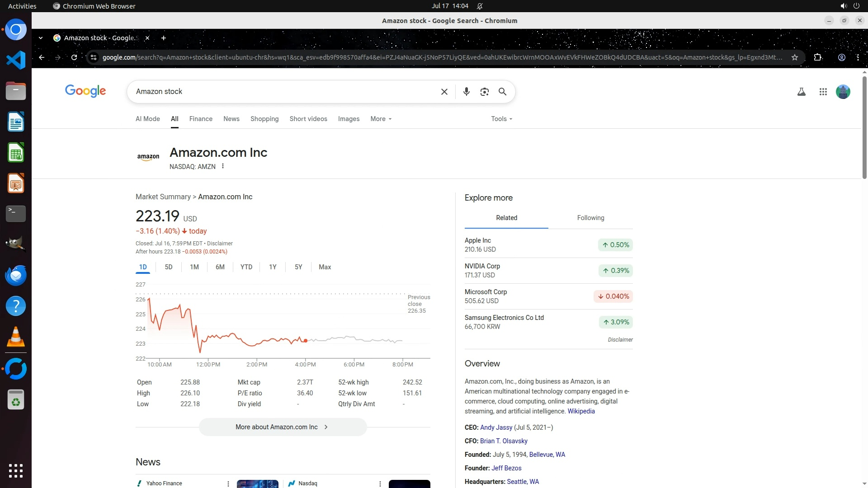The width and height of the screenshot is (868, 488).
Task: Click the voice search microphone icon
Action: tap(466, 92)
